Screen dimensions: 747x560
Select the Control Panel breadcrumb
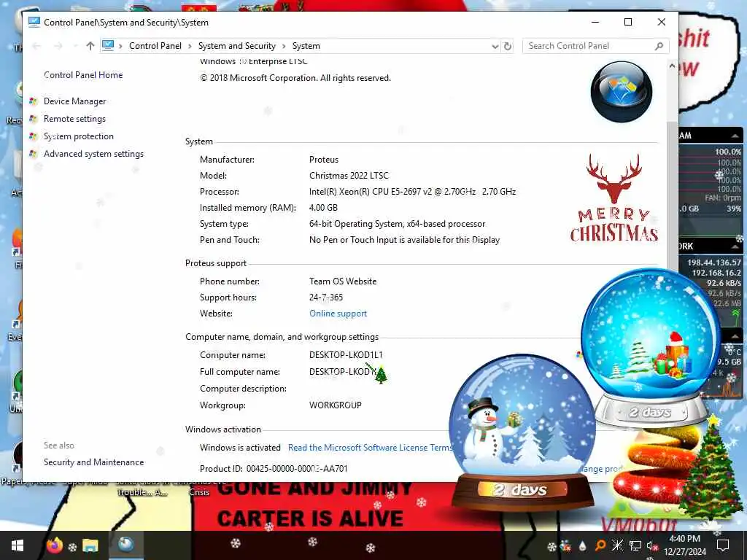pyautogui.click(x=155, y=46)
